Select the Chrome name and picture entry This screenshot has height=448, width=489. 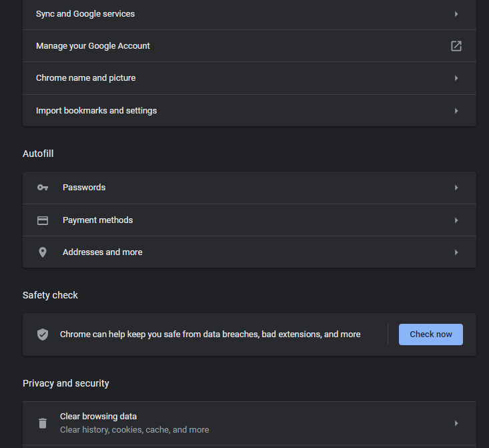pos(85,78)
